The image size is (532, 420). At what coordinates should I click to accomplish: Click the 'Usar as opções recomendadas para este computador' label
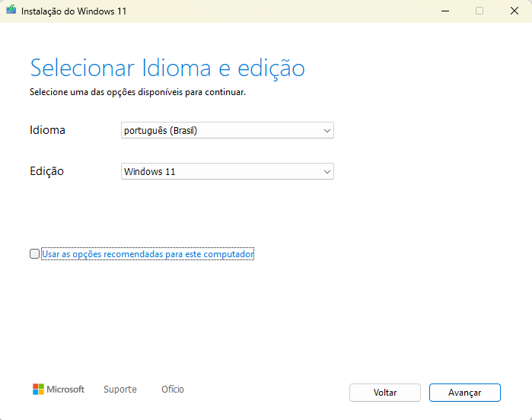tap(148, 254)
